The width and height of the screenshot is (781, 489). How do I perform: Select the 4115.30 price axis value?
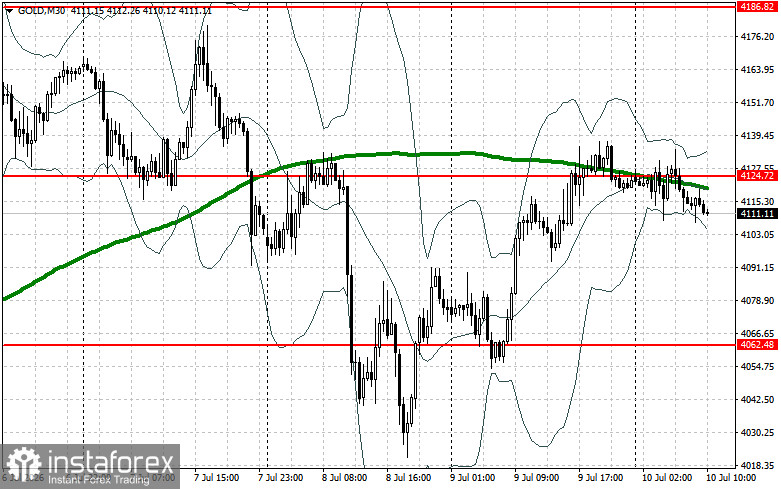pyautogui.click(x=757, y=202)
